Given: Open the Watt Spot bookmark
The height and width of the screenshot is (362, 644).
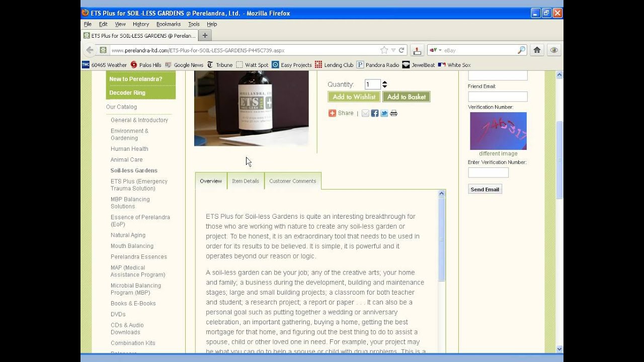Looking at the screenshot, I should click(x=252, y=65).
